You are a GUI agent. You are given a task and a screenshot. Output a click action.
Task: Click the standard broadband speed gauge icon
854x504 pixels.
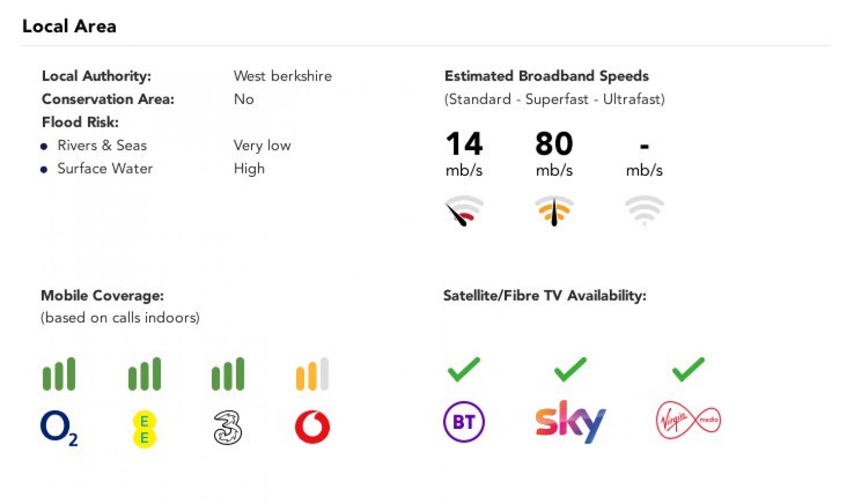(x=464, y=210)
